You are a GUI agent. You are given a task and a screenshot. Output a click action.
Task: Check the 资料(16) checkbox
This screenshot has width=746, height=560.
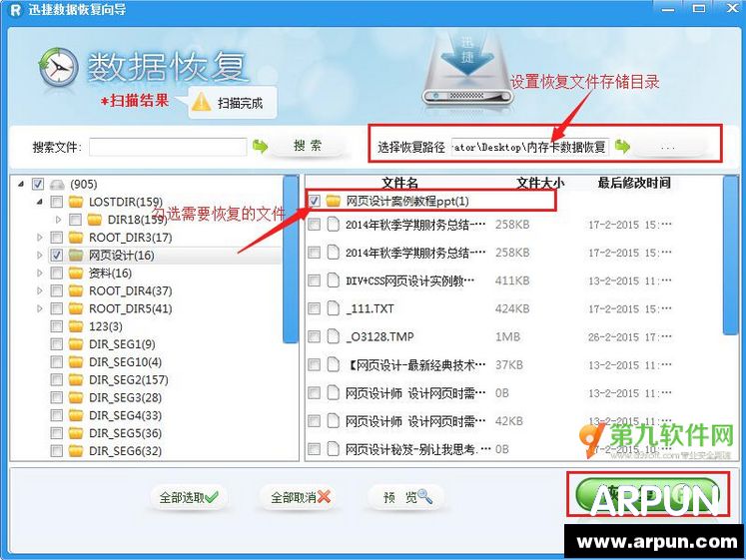click(x=56, y=273)
